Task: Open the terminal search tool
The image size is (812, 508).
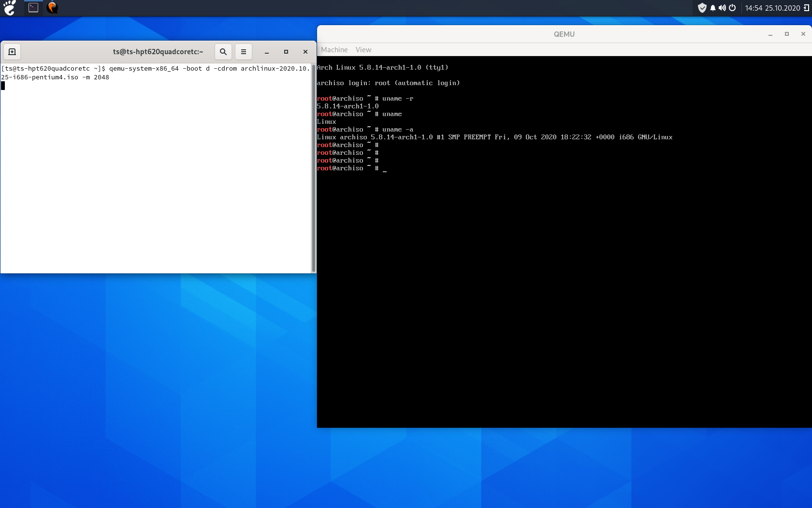Action: (x=223, y=52)
